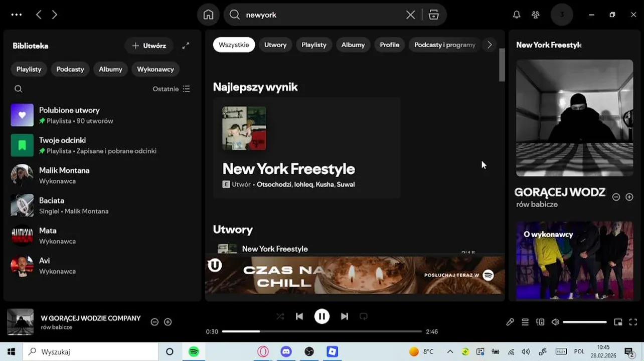Open Avi artist in library

[x=102, y=266]
